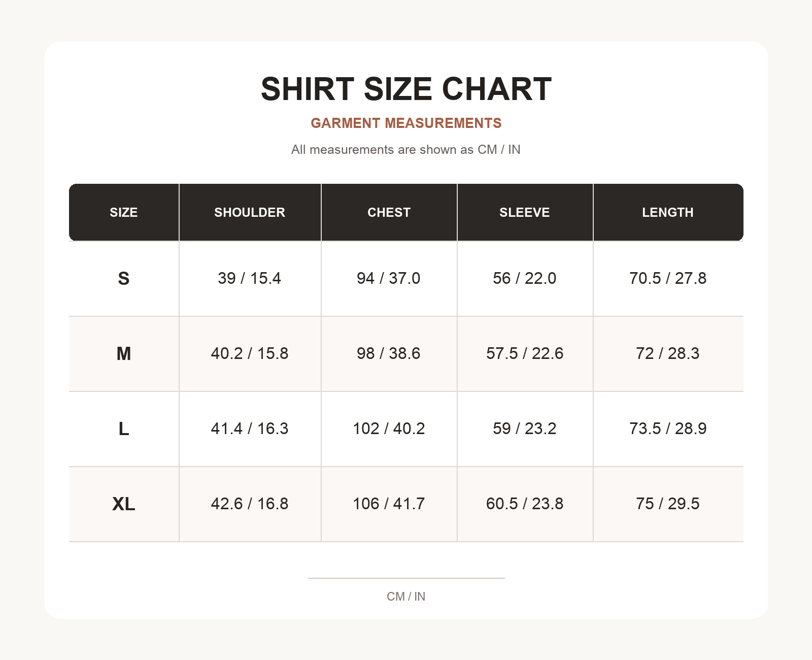Click the 70.5 / 27.8 length cell

coord(668,278)
